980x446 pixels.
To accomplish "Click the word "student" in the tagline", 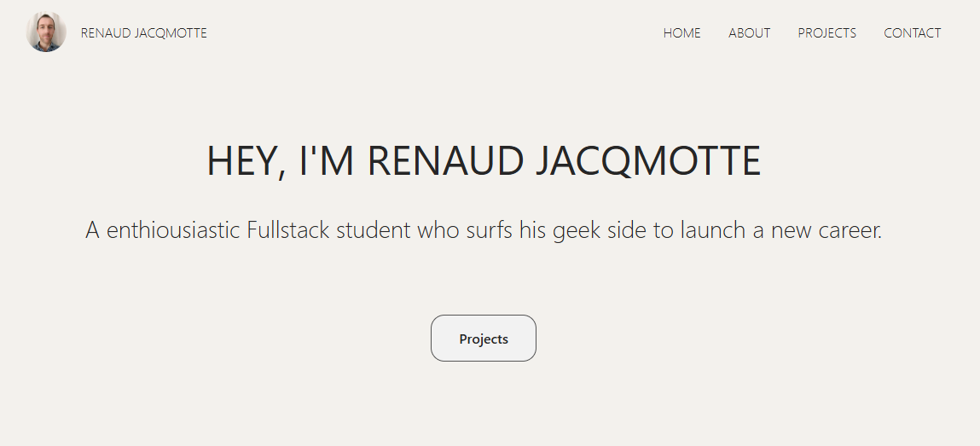I will pyautogui.click(x=373, y=230).
